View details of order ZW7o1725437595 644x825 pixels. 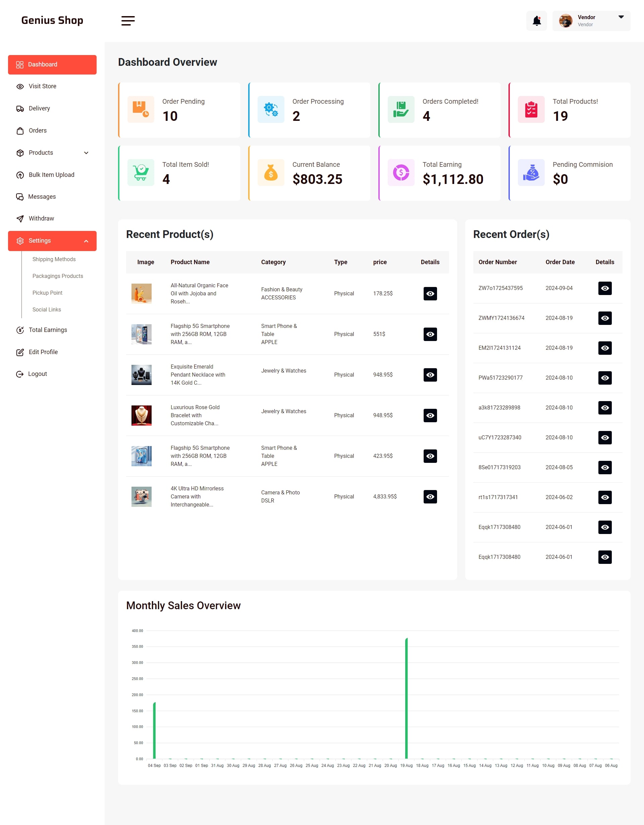(x=605, y=288)
